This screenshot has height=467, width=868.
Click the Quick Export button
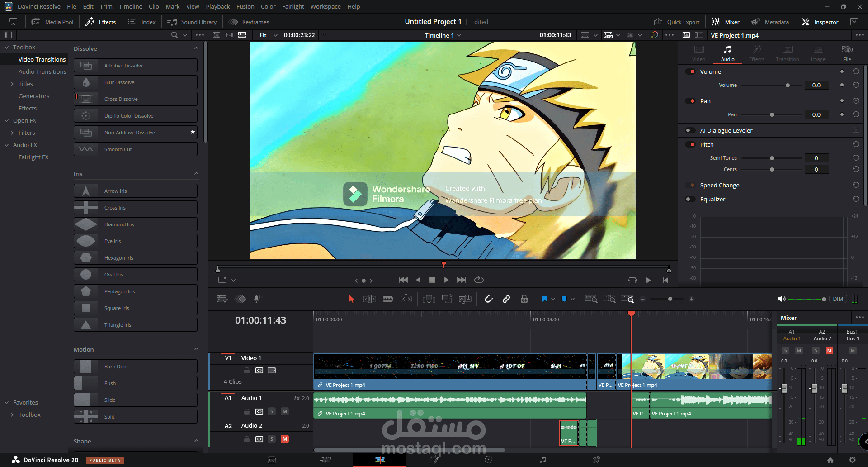[677, 22]
